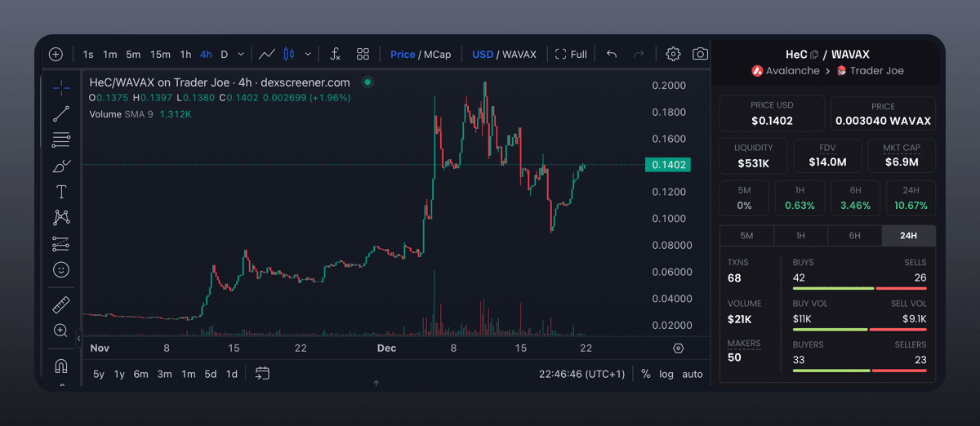The width and height of the screenshot is (980, 426).
Task: Set date range to 5y
Action: 99,374
